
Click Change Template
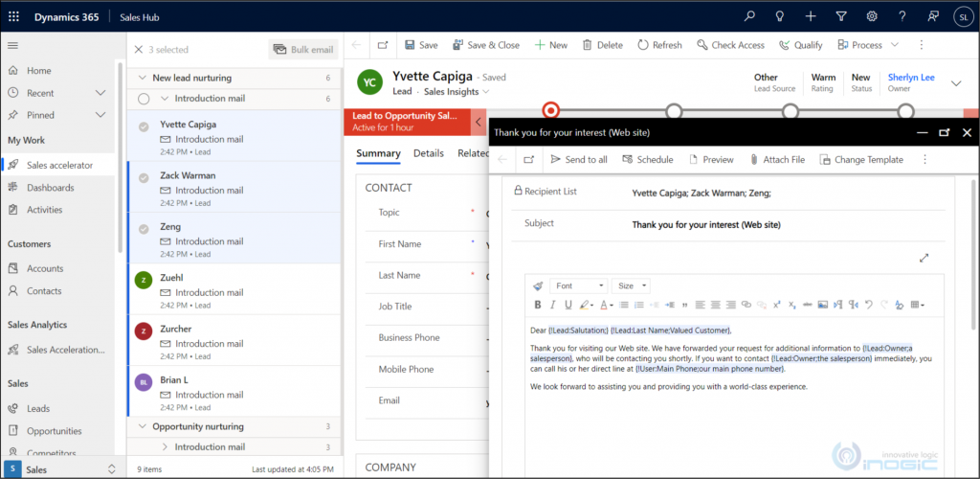861,159
